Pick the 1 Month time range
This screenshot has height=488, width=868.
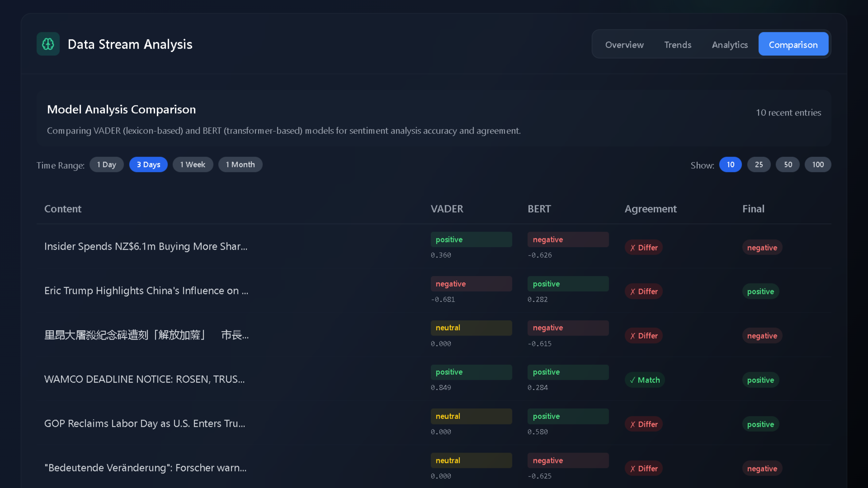pos(240,165)
